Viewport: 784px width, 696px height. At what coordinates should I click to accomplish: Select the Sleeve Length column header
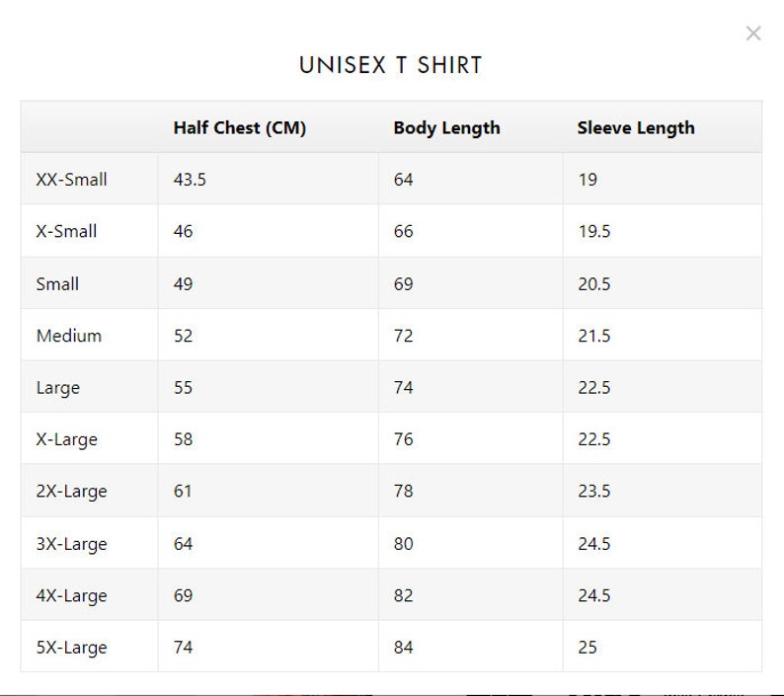[x=636, y=128]
